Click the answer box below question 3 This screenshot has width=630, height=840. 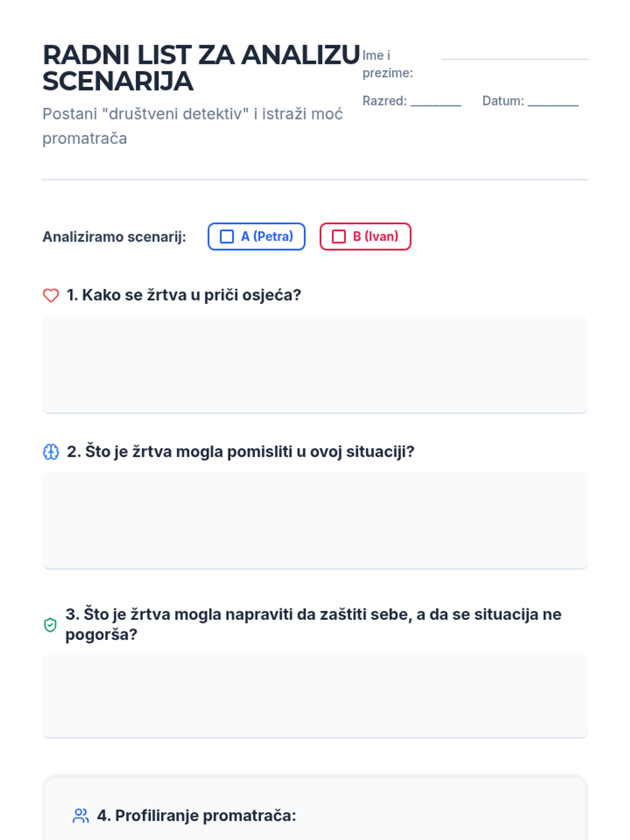(315, 697)
